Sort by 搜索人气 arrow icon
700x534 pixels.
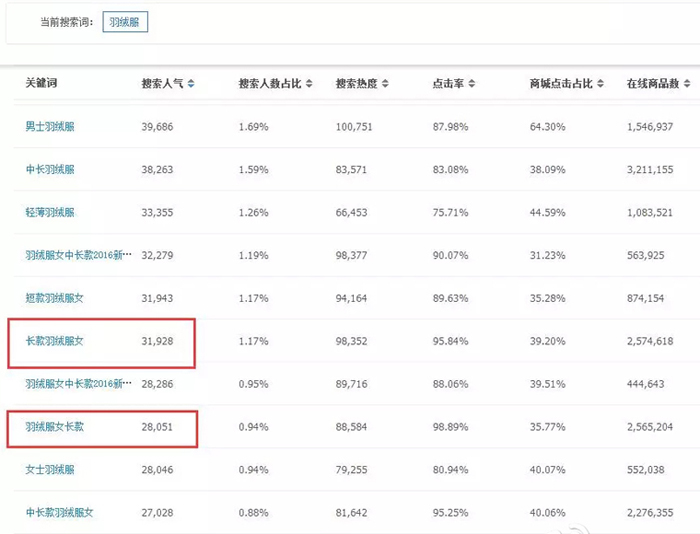click(191, 83)
